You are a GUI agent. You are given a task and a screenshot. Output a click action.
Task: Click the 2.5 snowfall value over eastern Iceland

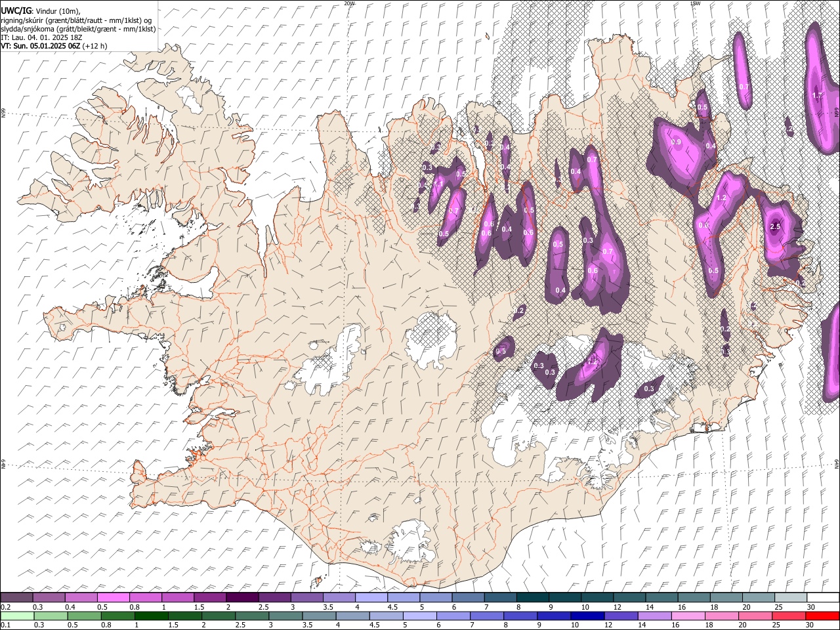[x=775, y=226]
